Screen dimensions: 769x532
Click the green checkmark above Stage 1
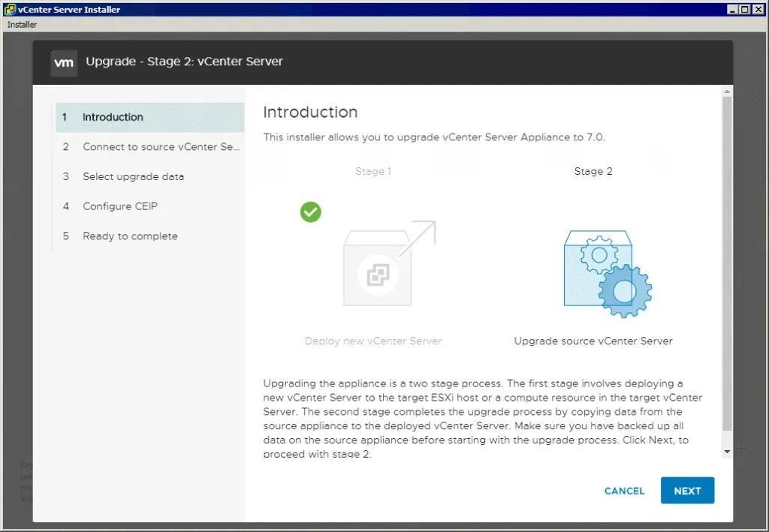coord(311,212)
